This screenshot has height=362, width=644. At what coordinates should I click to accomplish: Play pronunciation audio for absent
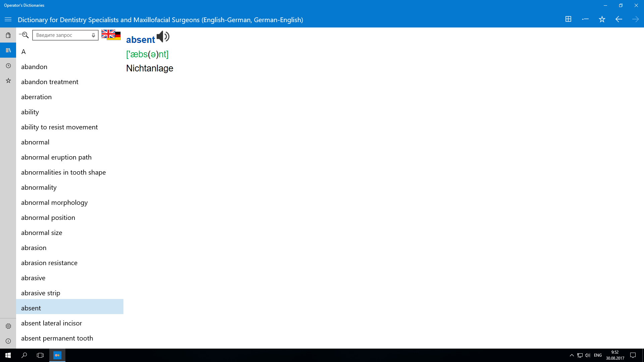coord(163,37)
